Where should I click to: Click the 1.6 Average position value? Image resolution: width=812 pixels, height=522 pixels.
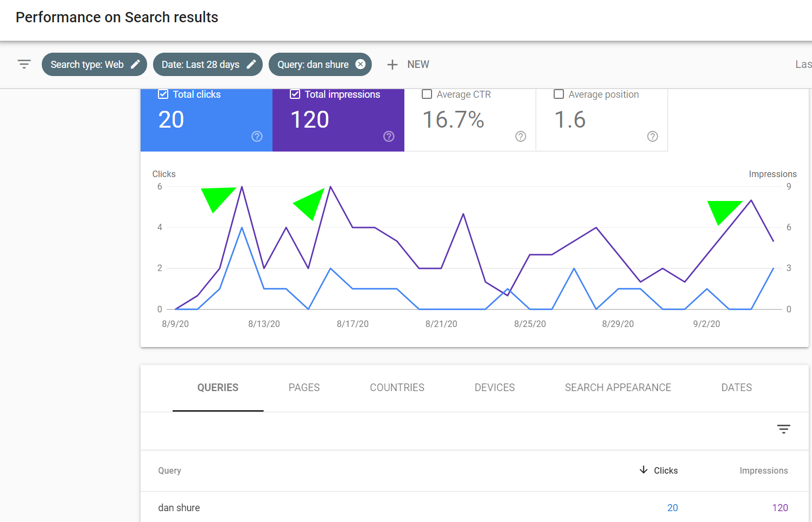click(570, 120)
